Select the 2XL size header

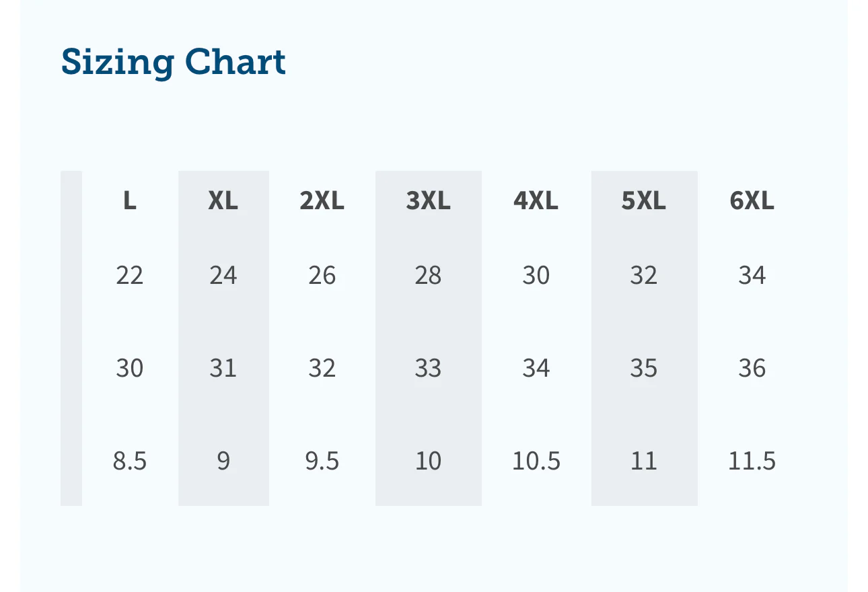[322, 200]
